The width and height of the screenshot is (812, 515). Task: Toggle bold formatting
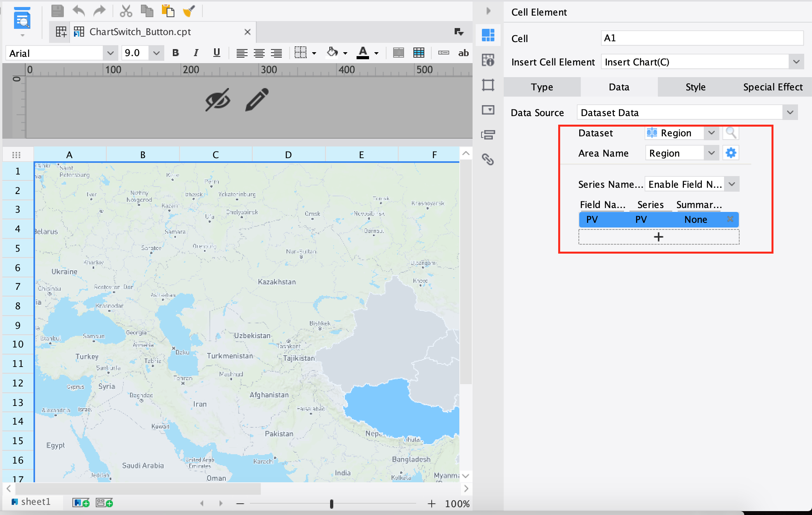pyautogui.click(x=176, y=53)
